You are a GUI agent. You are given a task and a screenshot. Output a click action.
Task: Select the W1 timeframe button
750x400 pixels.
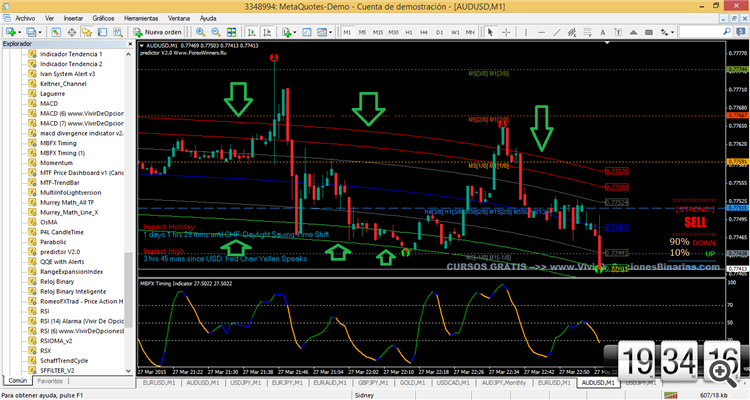point(455,32)
